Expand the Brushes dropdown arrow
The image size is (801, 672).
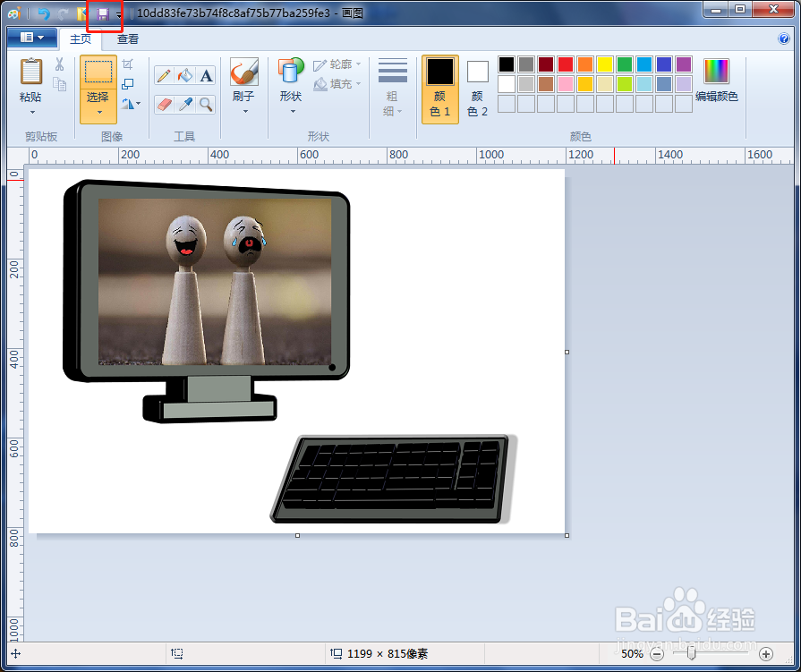(x=245, y=111)
